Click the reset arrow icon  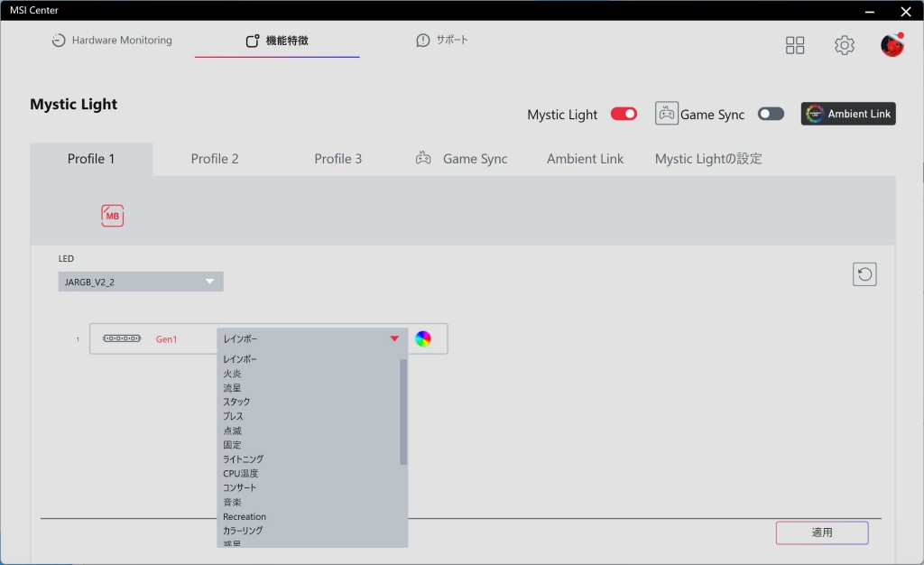tap(864, 274)
